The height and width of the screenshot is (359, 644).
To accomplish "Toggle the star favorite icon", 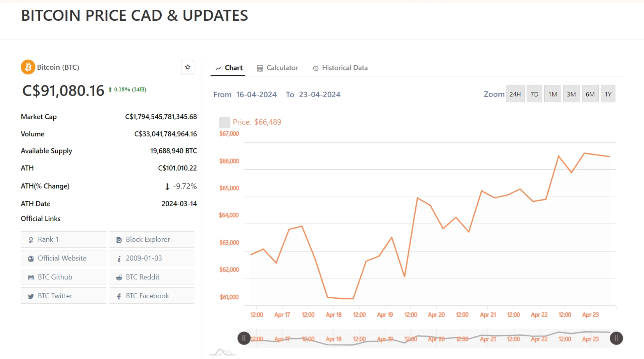I will [x=187, y=67].
